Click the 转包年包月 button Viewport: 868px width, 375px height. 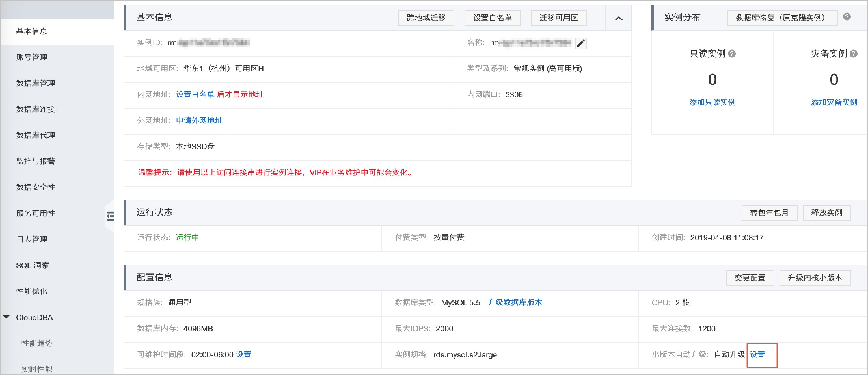(770, 213)
